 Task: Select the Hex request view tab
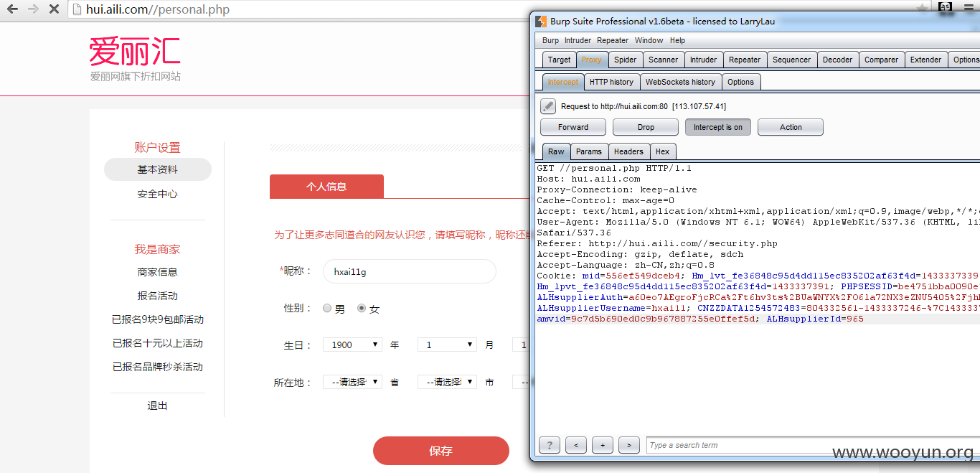coord(663,151)
